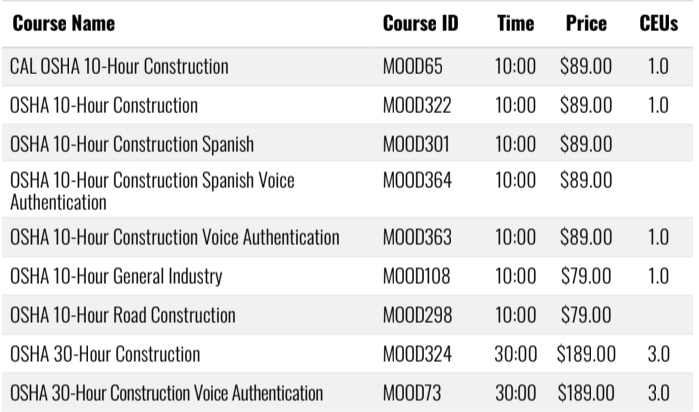Click course ID MOOD65

click(x=412, y=66)
